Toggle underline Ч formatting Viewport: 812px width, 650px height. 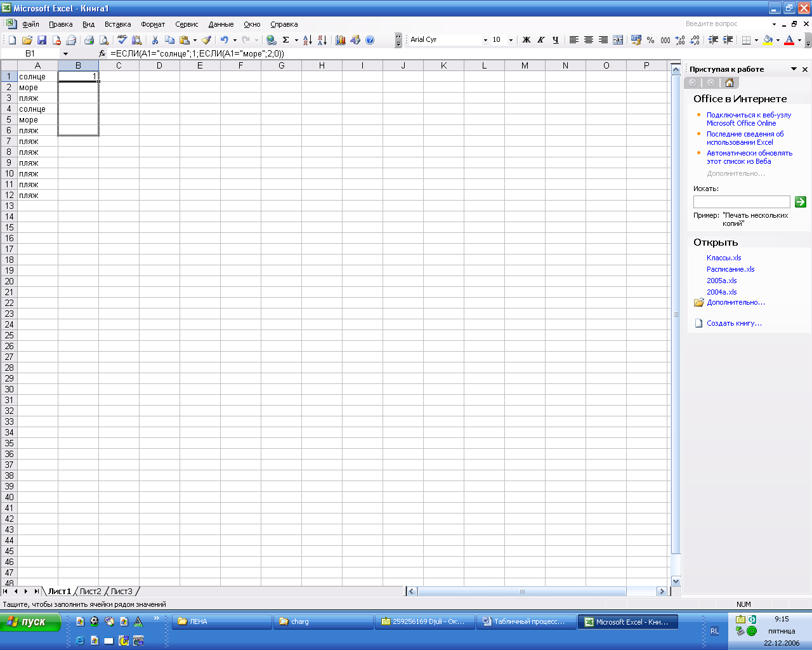(556, 40)
